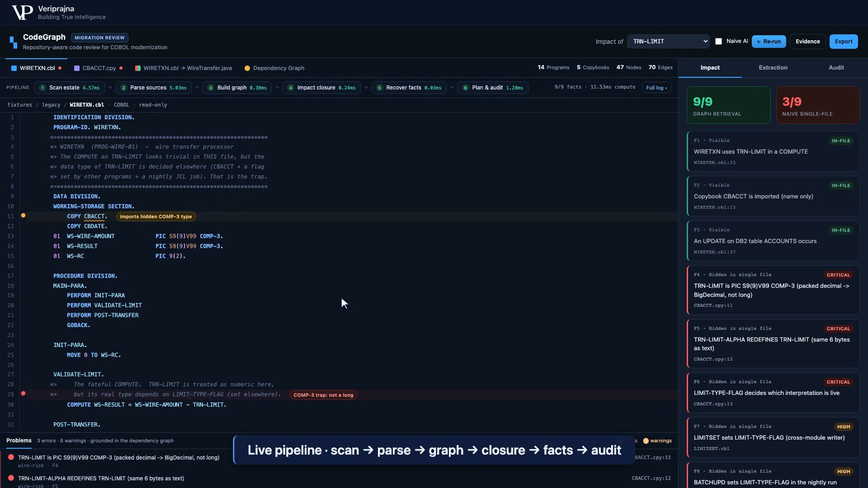Viewport: 868px width, 488px height.
Task: Click the WIRETXN.cbl:33 source reference
Action: (714, 163)
